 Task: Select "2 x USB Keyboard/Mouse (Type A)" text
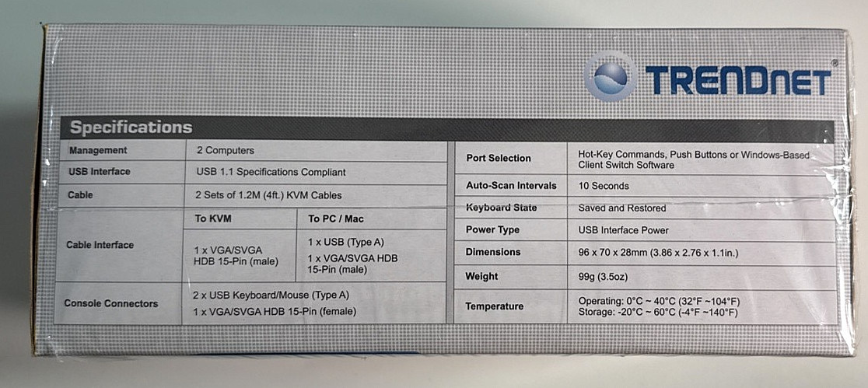pyautogui.click(x=271, y=295)
